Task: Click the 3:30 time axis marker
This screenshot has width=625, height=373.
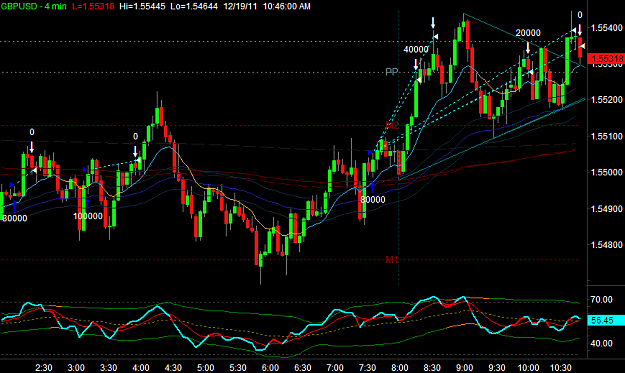Action: [x=108, y=367]
